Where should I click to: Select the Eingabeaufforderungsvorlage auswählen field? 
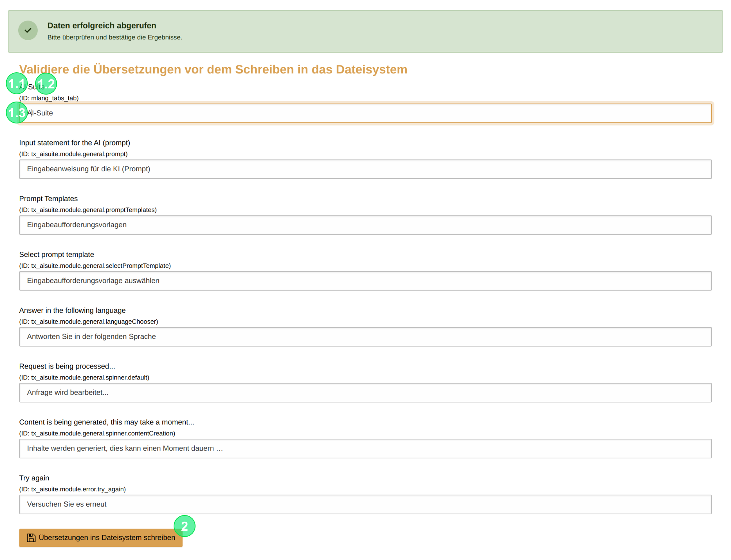(365, 281)
